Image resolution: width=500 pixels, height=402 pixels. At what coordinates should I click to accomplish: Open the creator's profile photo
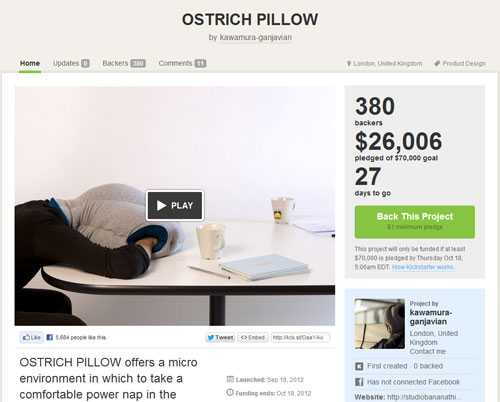pos(379,324)
